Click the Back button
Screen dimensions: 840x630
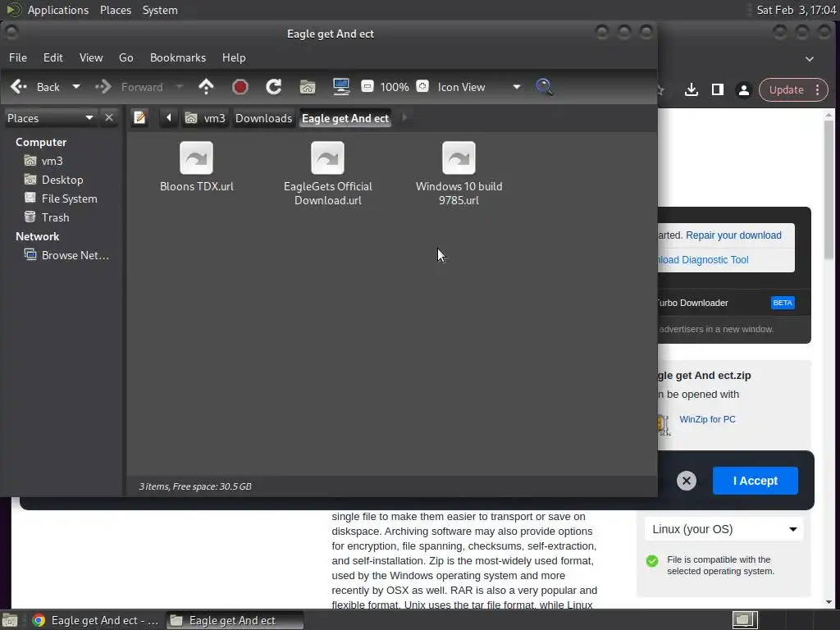coord(35,87)
